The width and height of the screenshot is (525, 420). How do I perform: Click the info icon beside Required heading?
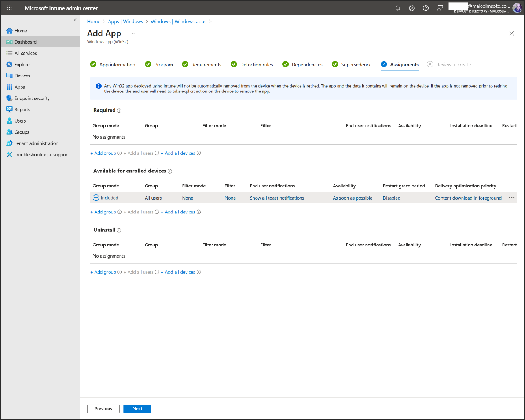(x=119, y=110)
